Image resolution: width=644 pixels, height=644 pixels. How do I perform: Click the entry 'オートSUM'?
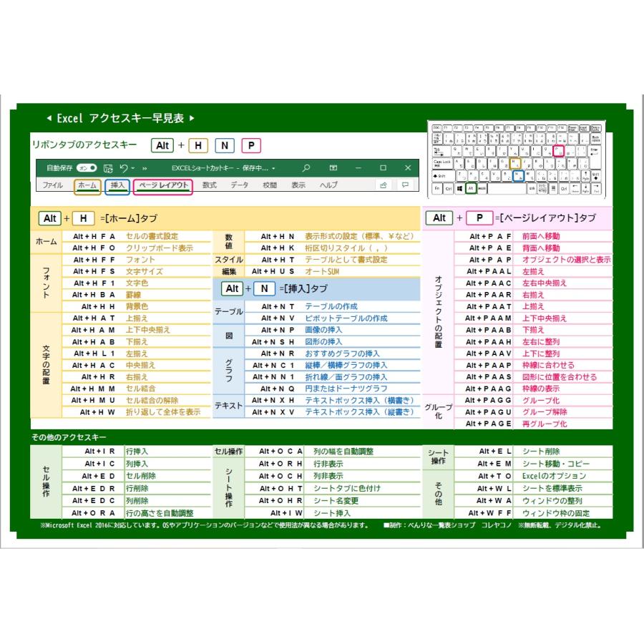[322, 271]
